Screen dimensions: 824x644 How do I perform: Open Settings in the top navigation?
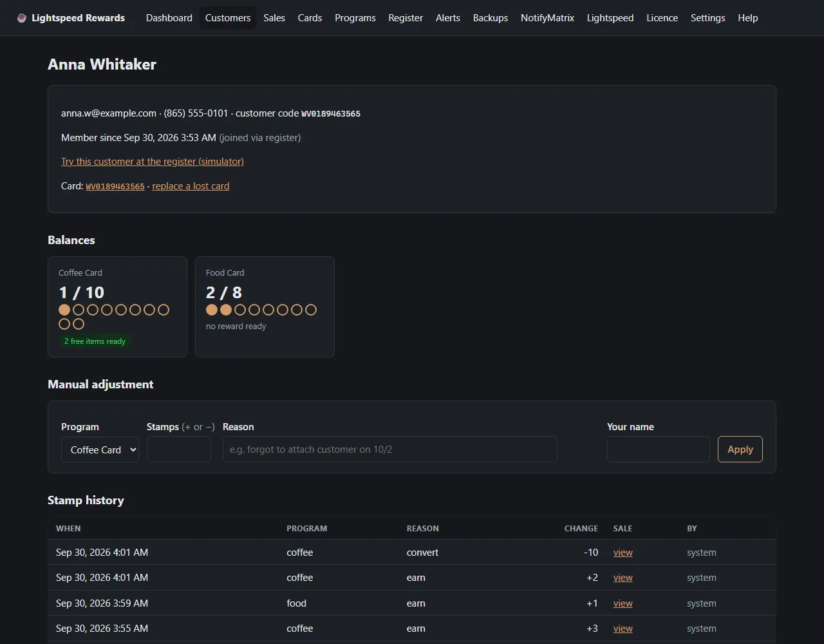pos(708,18)
